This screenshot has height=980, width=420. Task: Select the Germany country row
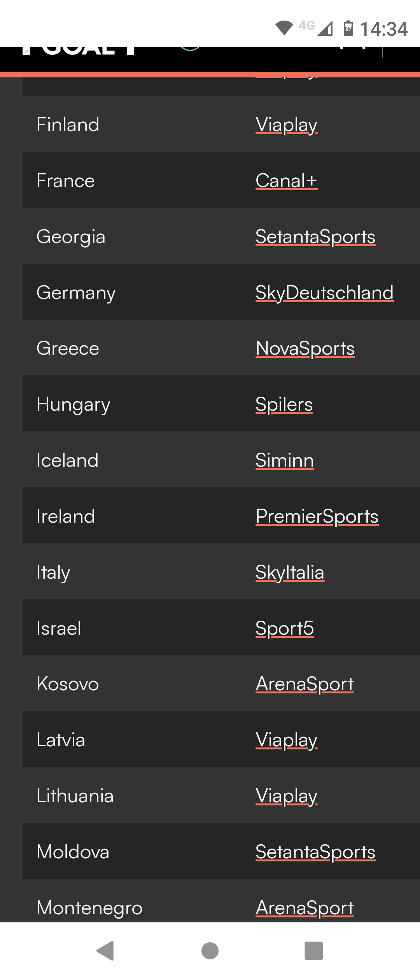(x=221, y=292)
